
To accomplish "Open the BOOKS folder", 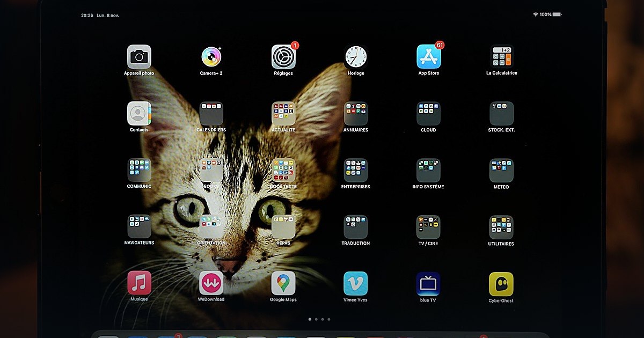I will tap(211, 170).
